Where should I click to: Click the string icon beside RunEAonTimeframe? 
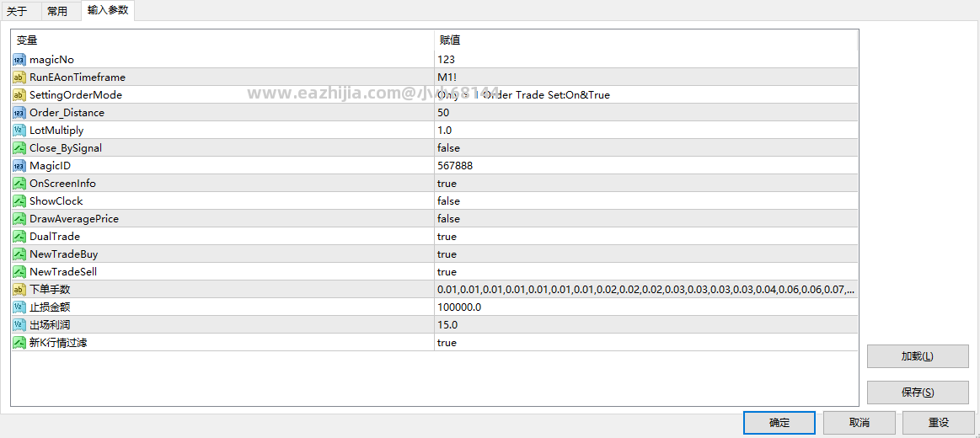(19, 77)
